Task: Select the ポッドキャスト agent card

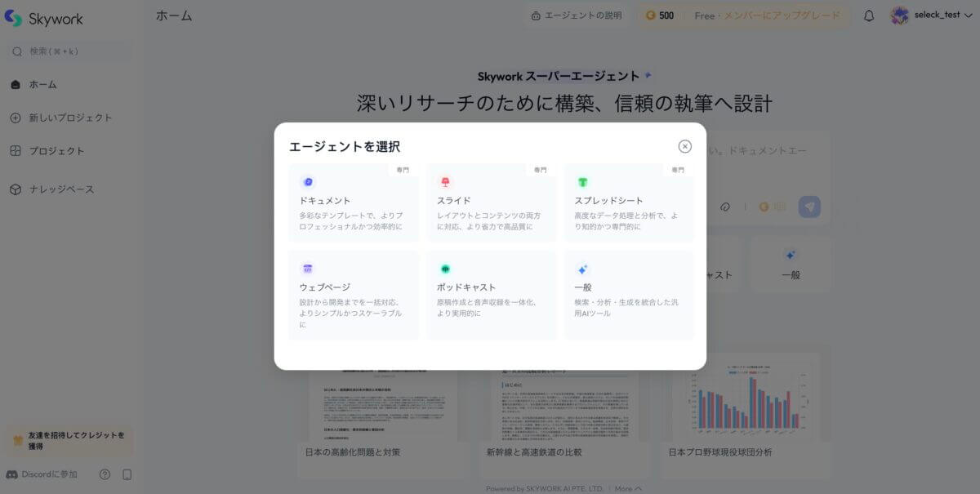Action: [491, 296]
